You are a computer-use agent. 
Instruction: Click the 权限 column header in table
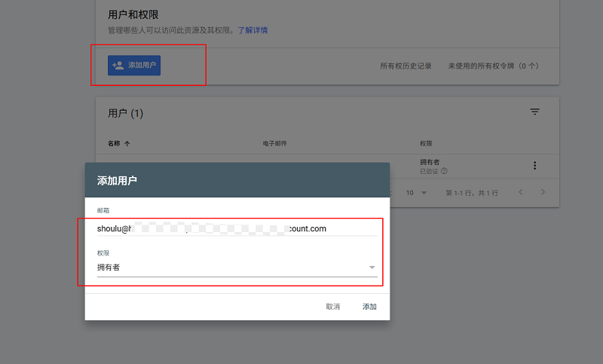point(426,143)
